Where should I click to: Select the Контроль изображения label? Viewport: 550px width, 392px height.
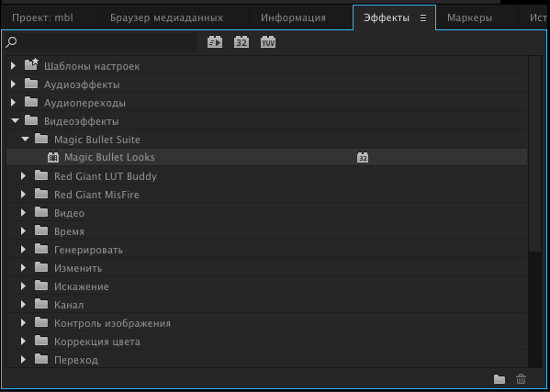click(x=112, y=323)
